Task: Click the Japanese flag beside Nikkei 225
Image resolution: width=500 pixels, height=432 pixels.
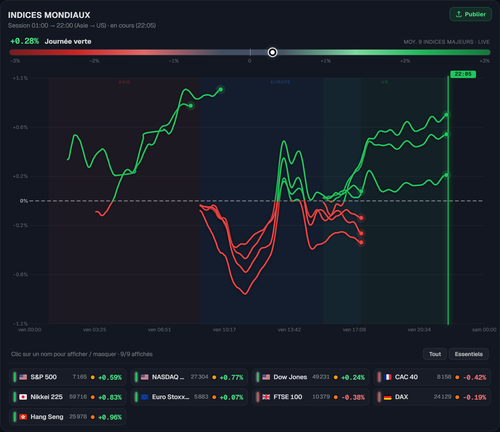Action: point(23,397)
